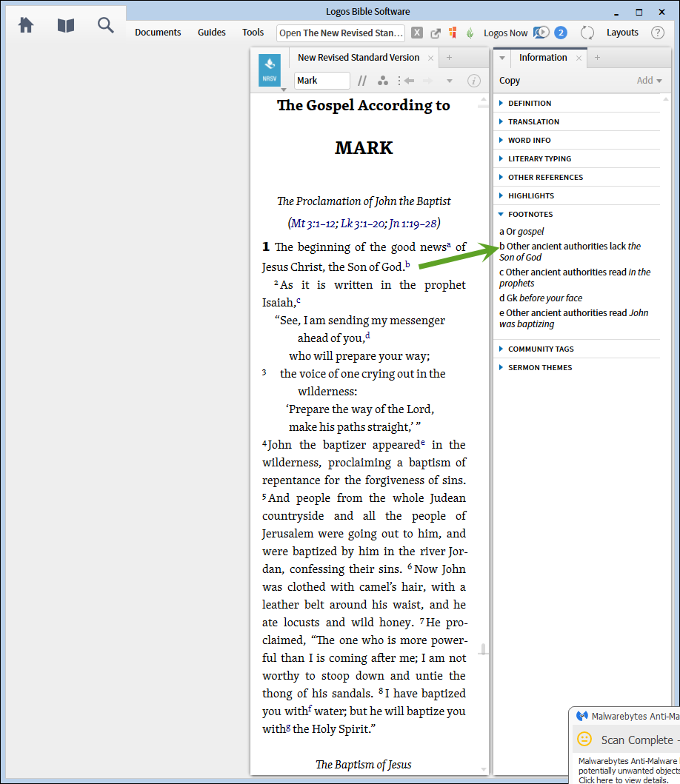This screenshot has width=680, height=784.
Task: Click the NRSV panel menu arrow under cover
Action: 284,90
